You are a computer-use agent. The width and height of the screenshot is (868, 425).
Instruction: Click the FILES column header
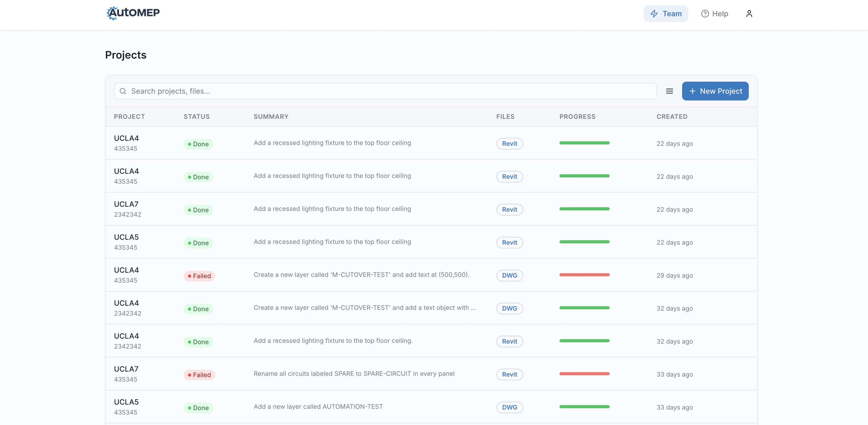(x=505, y=117)
